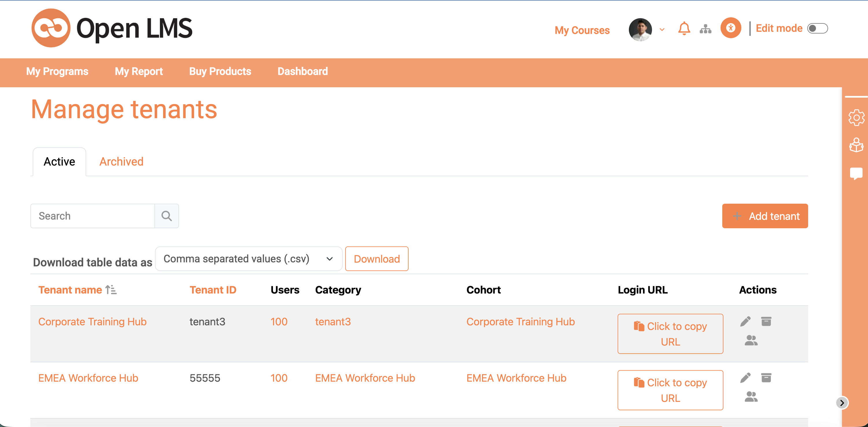Switch to the Archived tab
Viewport: 868px width, 427px height.
(121, 161)
